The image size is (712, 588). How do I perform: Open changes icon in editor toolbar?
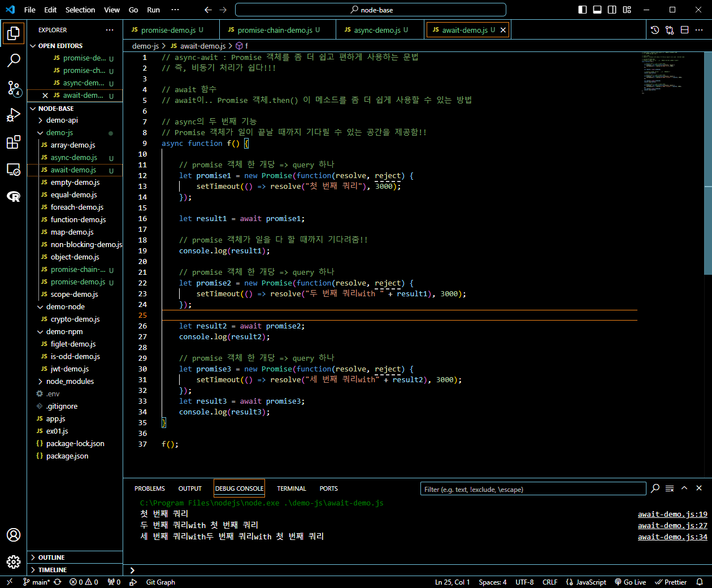pos(670,30)
